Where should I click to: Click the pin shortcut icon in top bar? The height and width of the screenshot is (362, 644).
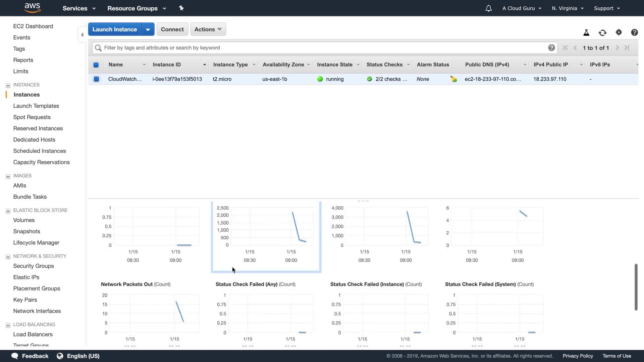(x=181, y=8)
